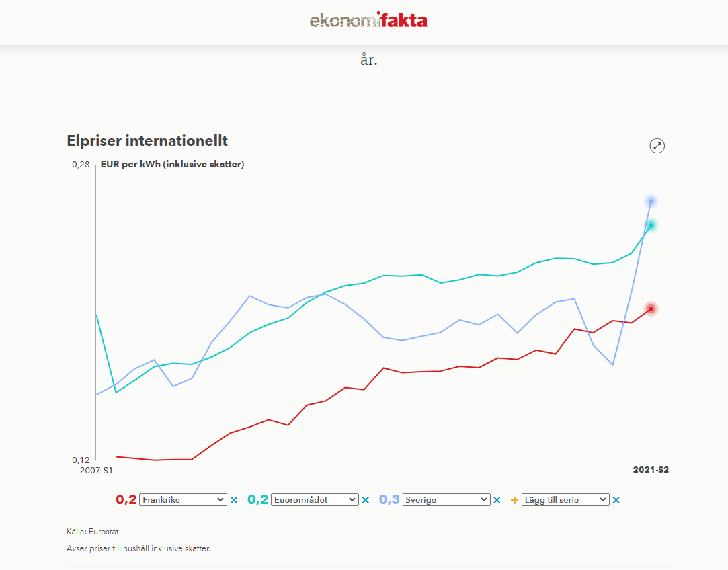Click the Elpriser internationellt chart title
Viewport: 728px width, 570px height.
tap(147, 140)
